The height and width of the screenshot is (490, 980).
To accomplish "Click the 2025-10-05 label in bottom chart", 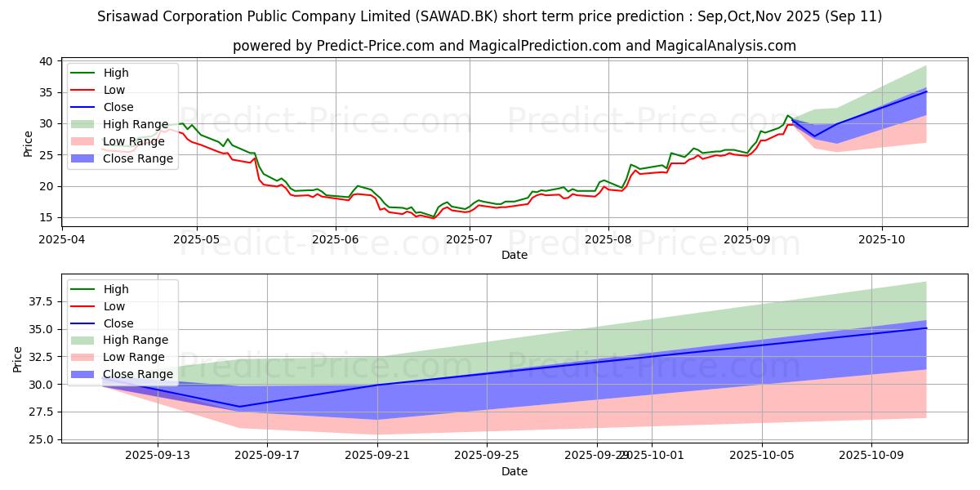I will click(x=762, y=457).
